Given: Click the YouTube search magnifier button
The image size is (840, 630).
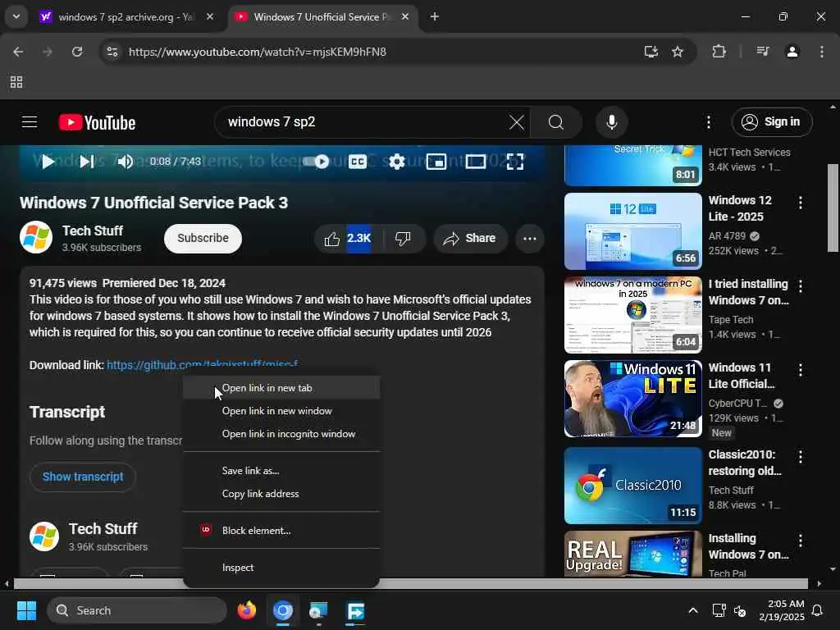Looking at the screenshot, I should (556, 122).
